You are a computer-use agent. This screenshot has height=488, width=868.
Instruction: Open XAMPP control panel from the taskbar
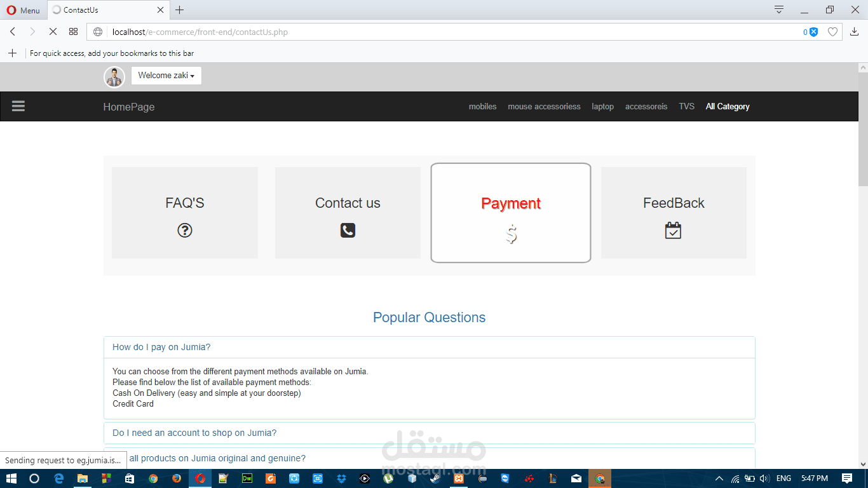pyautogui.click(x=459, y=478)
